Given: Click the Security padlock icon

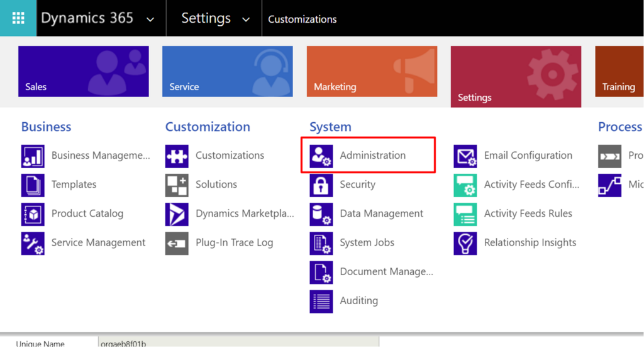Looking at the screenshot, I should tap(321, 185).
